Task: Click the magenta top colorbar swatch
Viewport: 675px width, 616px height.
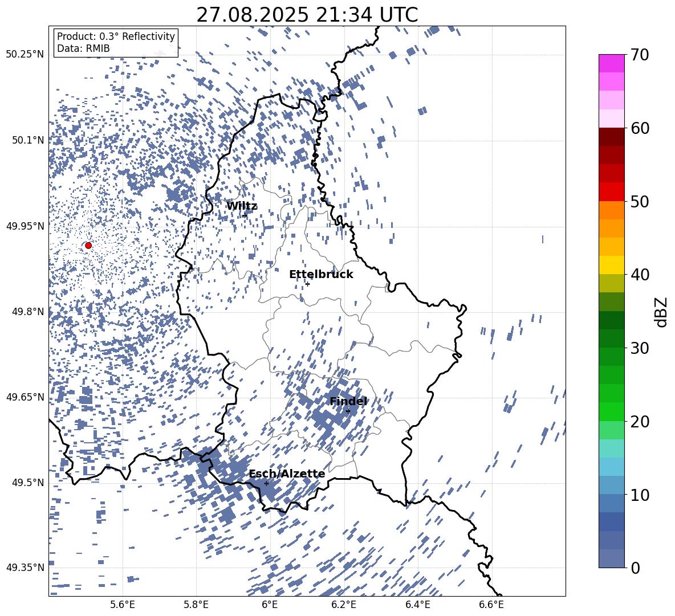Action: point(611,63)
